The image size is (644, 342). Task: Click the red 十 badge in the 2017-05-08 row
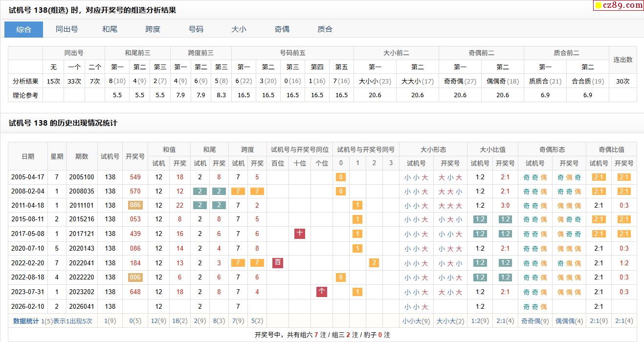coord(300,234)
